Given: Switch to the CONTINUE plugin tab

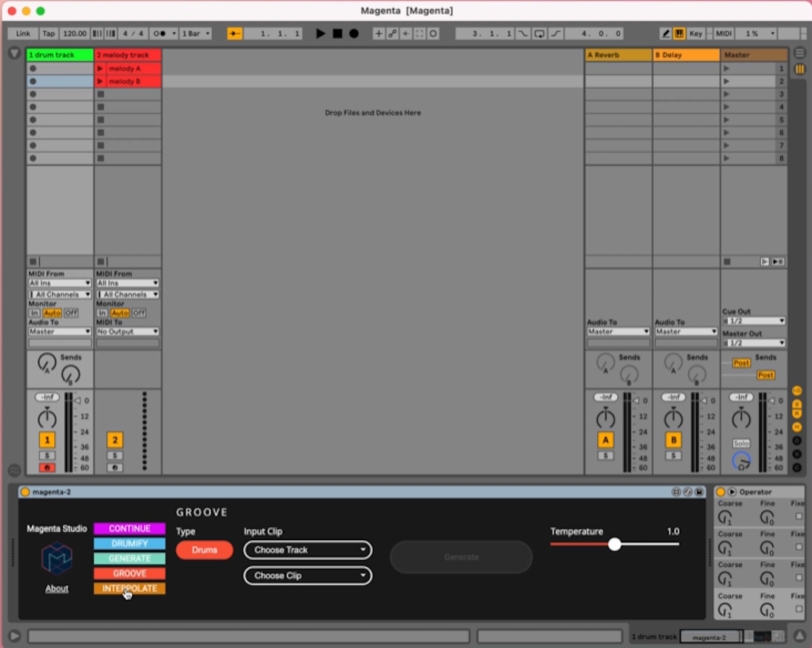Looking at the screenshot, I should point(129,528).
